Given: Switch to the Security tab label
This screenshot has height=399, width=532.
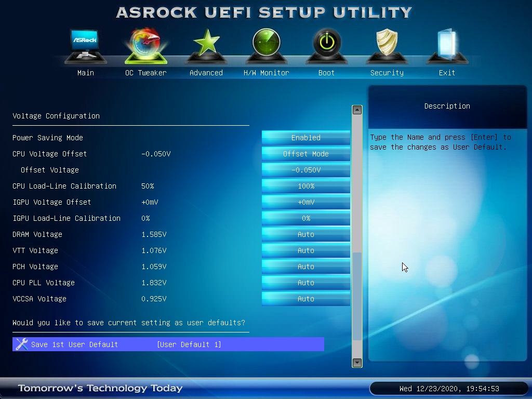Looking at the screenshot, I should (x=387, y=73).
